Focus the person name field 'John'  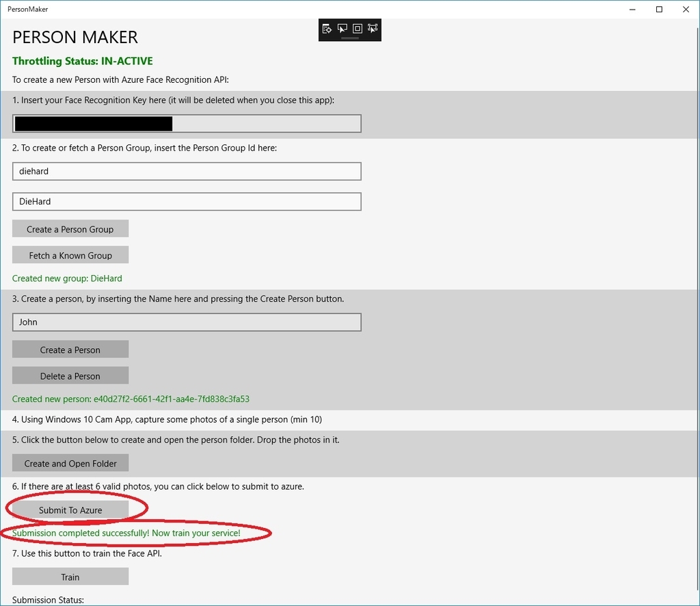point(187,322)
